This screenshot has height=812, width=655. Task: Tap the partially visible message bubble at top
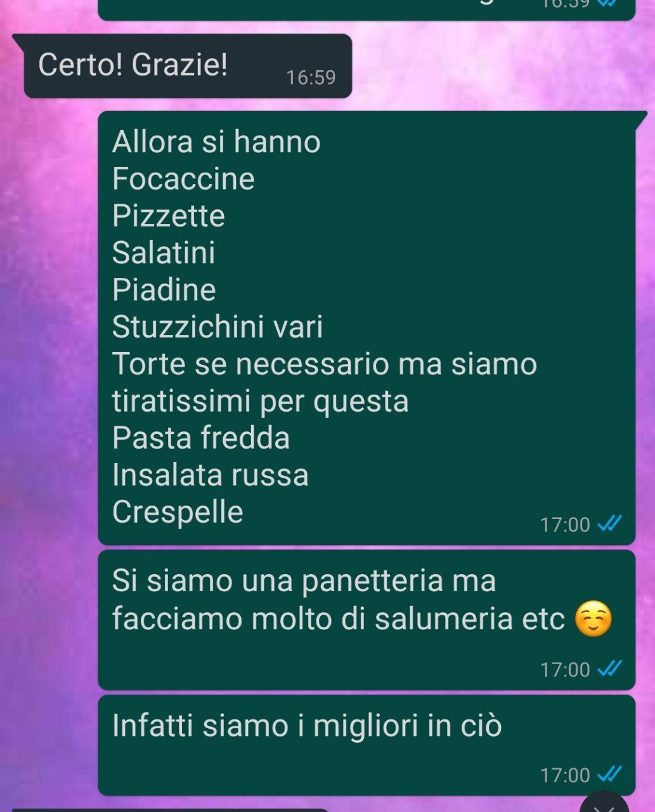coord(366,10)
